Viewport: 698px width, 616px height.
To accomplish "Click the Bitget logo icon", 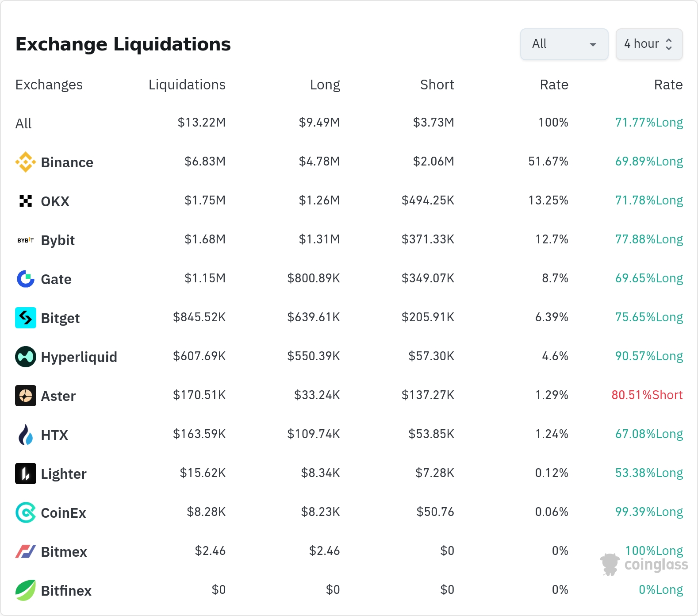I will tap(26, 318).
